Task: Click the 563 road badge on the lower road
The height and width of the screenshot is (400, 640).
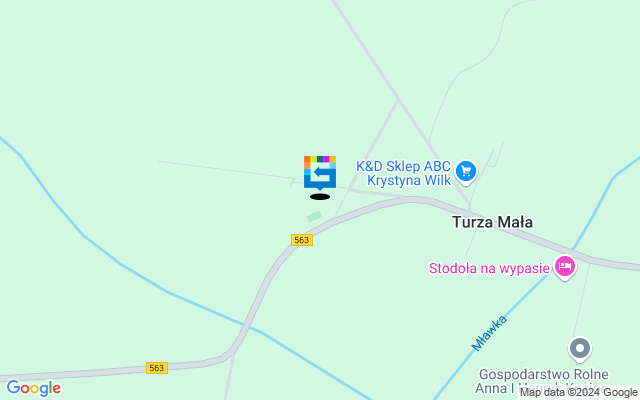Action: click(x=157, y=368)
